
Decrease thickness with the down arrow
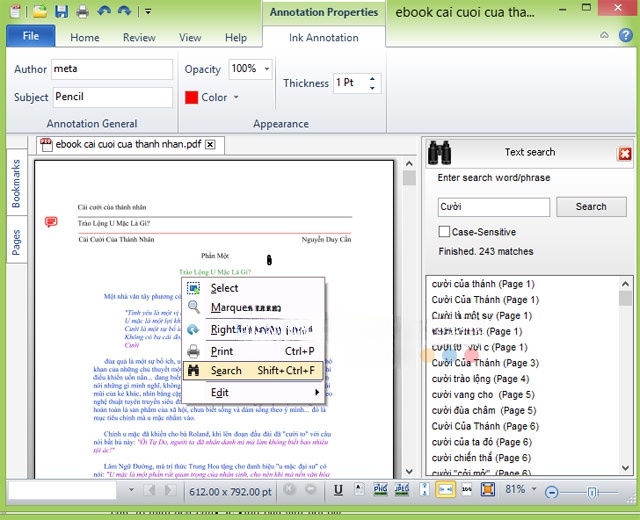[372, 88]
